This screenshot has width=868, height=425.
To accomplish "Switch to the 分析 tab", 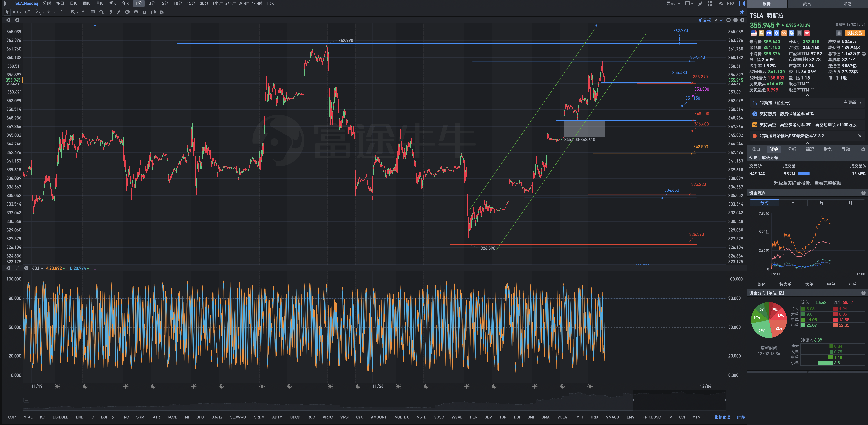I will tap(792, 150).
